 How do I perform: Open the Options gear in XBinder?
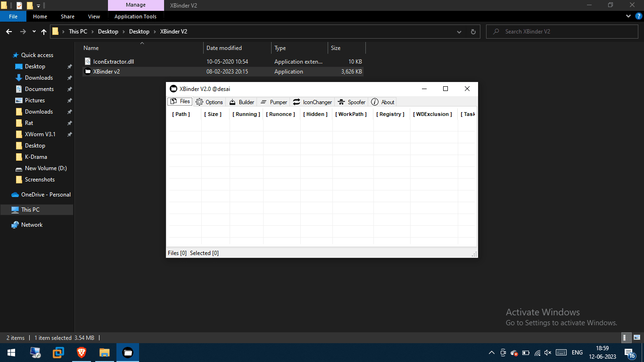tap(209, 102)
